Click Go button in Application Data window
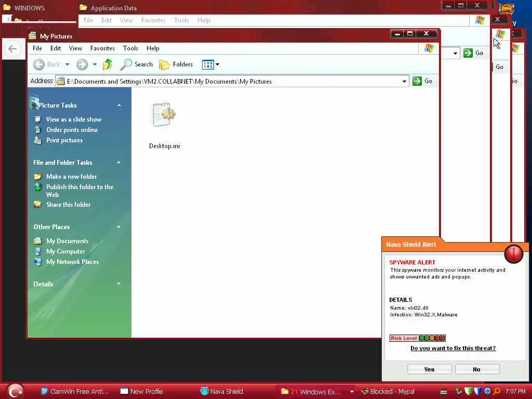This screenshot has height=399, width=532. tap(473, 53)
